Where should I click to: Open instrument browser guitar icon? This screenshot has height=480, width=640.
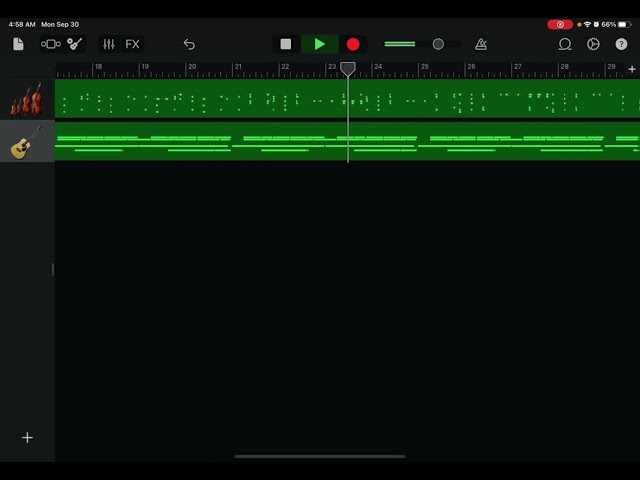click(75, 44)
